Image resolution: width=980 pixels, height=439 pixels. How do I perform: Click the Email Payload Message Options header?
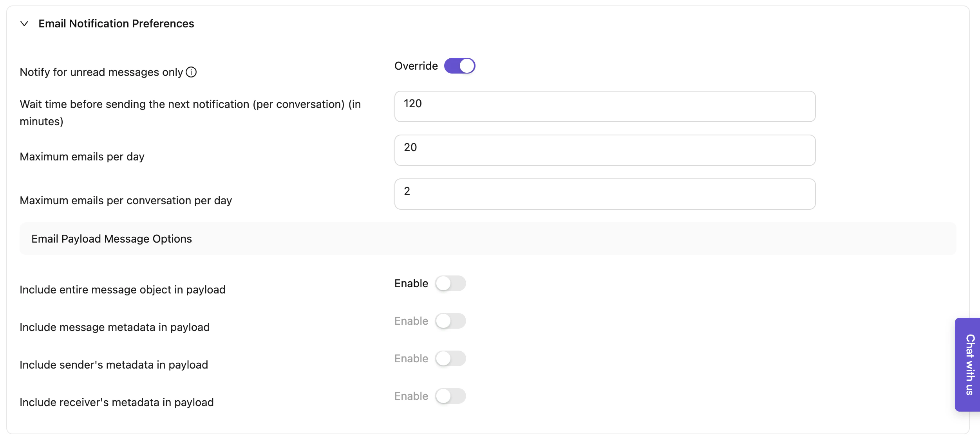[x=112, y=239]
